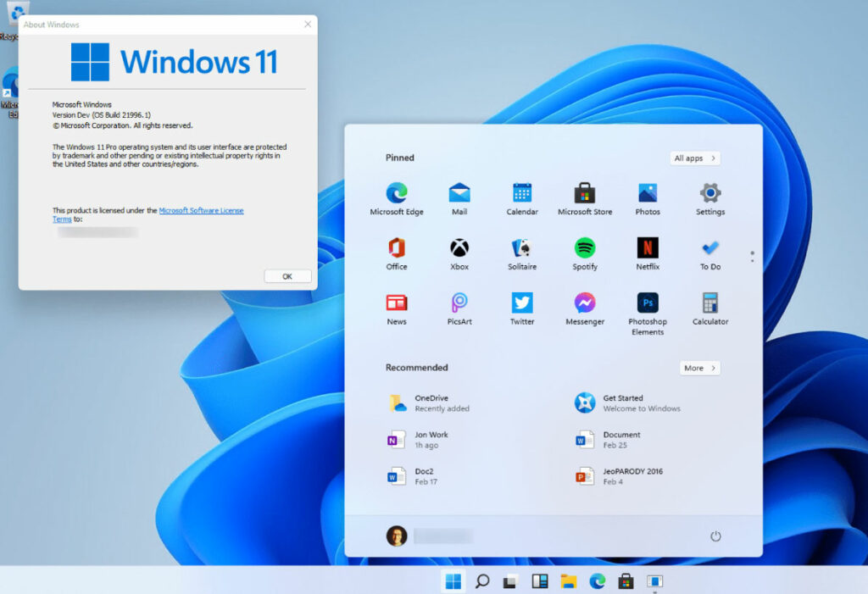This screenshot has width=868, height=594.
Task: Open Settings from pinned apps
Action: coord(710,199)
